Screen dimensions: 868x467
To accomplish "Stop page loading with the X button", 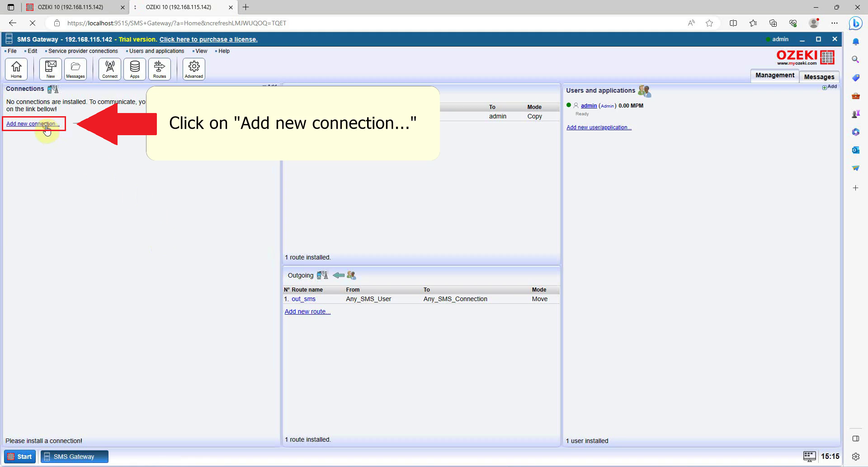I will 33,23.
